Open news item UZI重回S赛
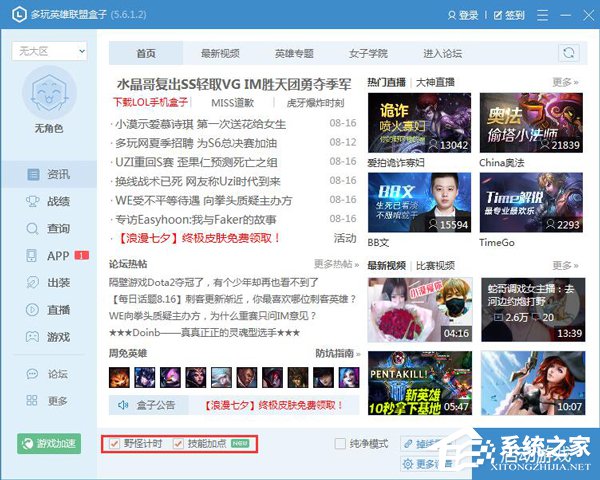Screen dimensions: 600x480 (x=196, y=162)
